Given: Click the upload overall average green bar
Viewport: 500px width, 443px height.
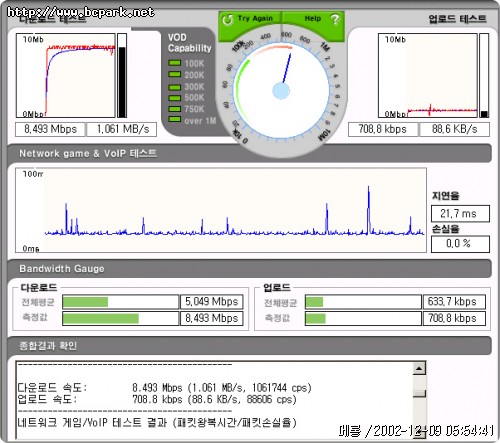Looking at the screenshot, I should click(314, 302).
